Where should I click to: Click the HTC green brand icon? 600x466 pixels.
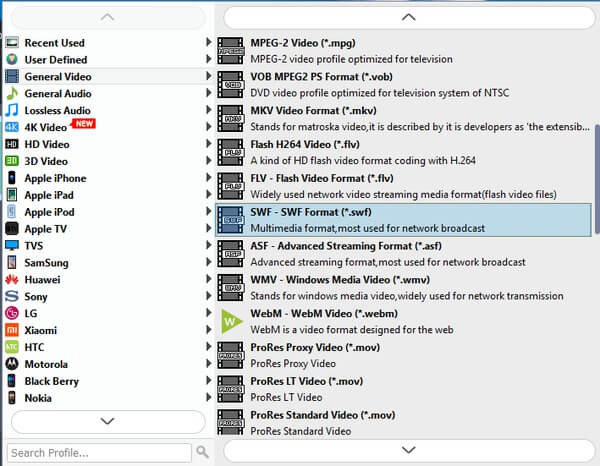pos(12,347)
